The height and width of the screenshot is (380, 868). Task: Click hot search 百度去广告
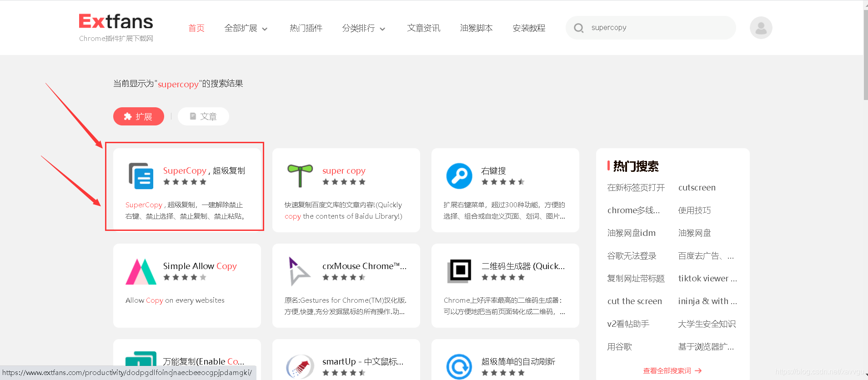tap(706, 256)
